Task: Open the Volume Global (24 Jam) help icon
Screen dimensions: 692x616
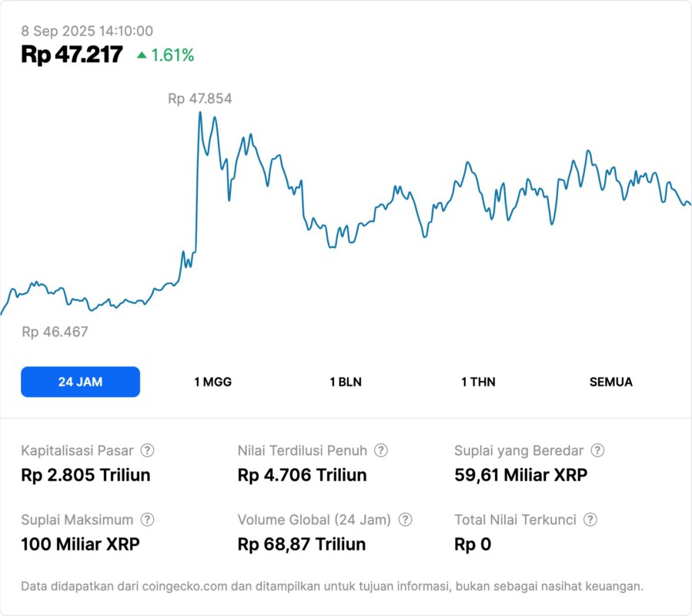Action: (x=405, y=520)
